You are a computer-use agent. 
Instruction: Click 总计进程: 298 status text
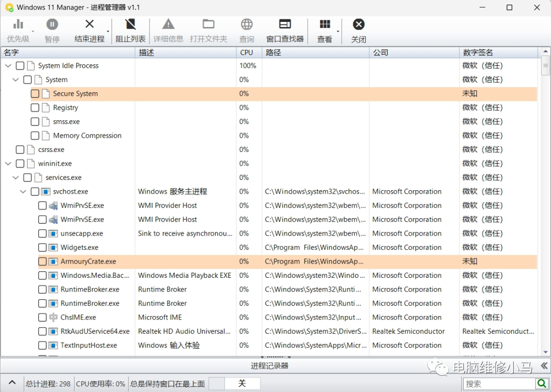48,384
